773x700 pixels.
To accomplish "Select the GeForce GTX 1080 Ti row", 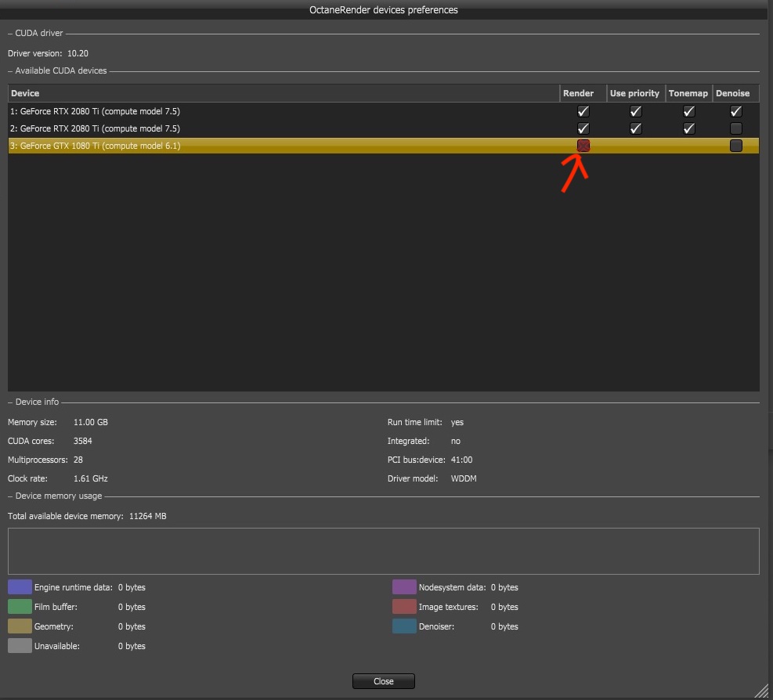I will (384, 146).
